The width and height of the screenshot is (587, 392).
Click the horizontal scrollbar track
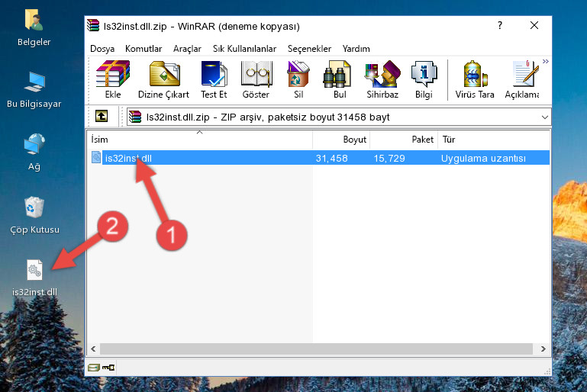pos(316,349)
